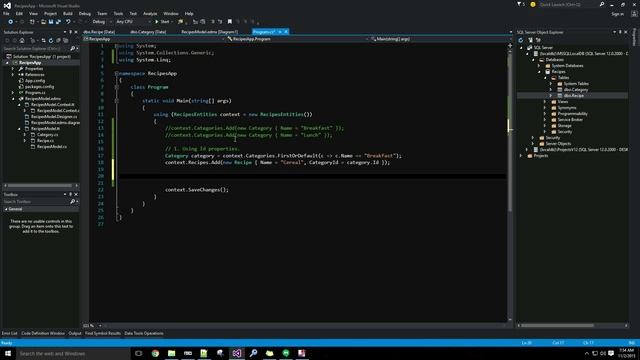Screen dimensions: 640x360
Task: Toggle bookmark icon in toolbar
Action: (230, 22)
